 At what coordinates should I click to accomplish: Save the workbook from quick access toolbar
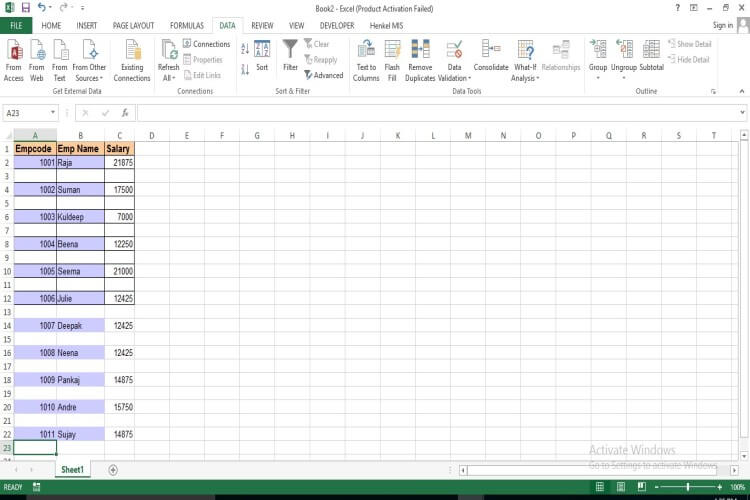26,8
